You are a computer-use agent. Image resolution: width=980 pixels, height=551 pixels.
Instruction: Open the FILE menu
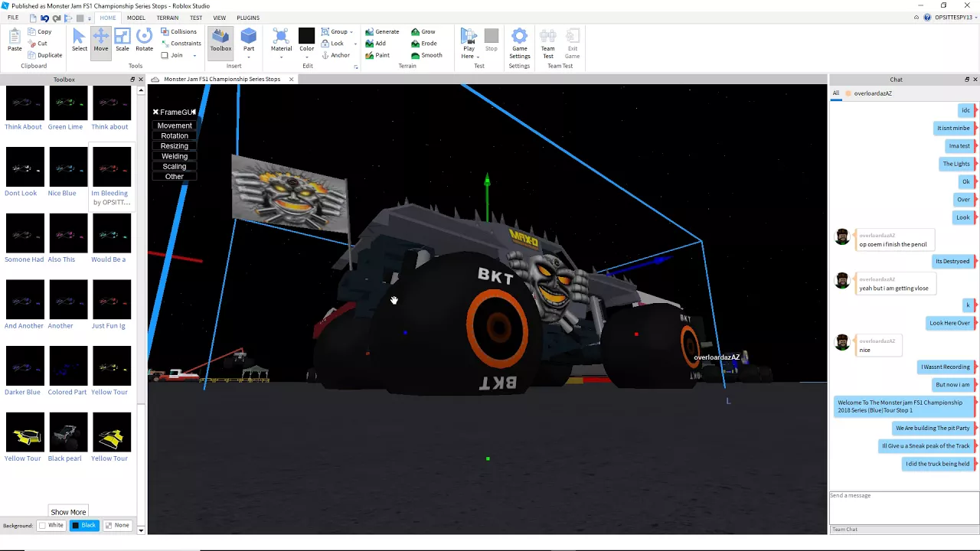pos(13,18)
